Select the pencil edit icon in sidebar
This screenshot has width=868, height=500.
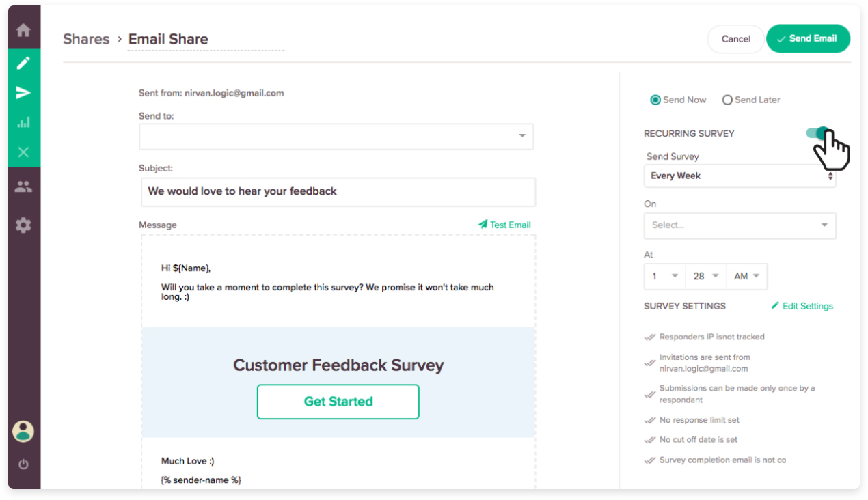point(23,61)
